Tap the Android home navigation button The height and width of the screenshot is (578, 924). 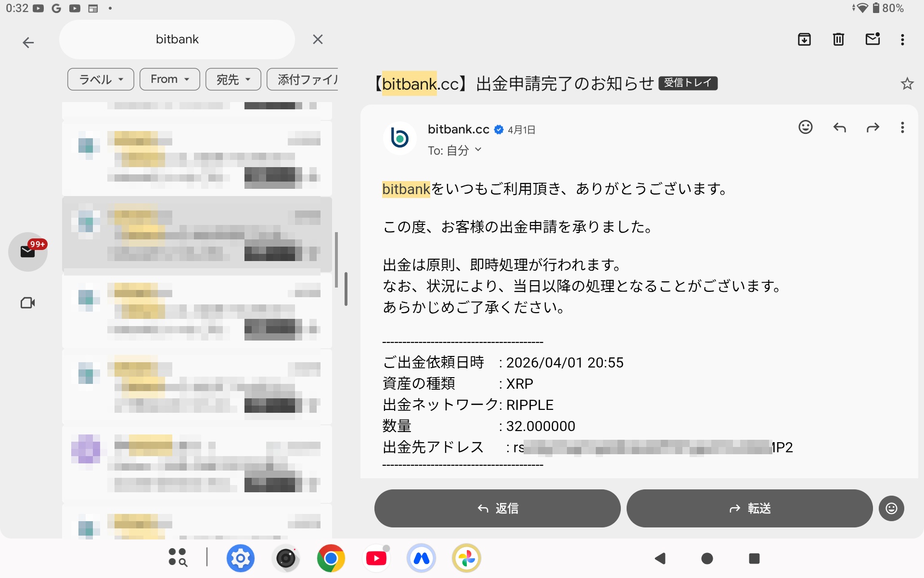[x=707, y=558]
